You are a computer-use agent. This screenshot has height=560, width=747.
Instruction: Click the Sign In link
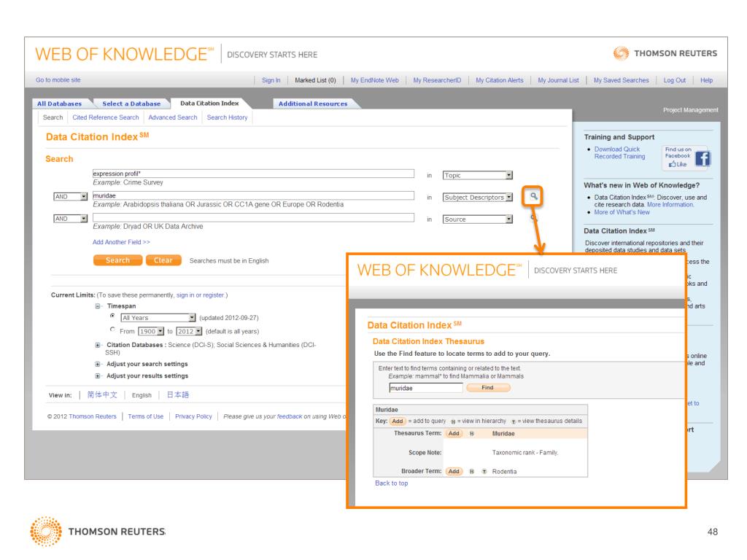point(271,80)
